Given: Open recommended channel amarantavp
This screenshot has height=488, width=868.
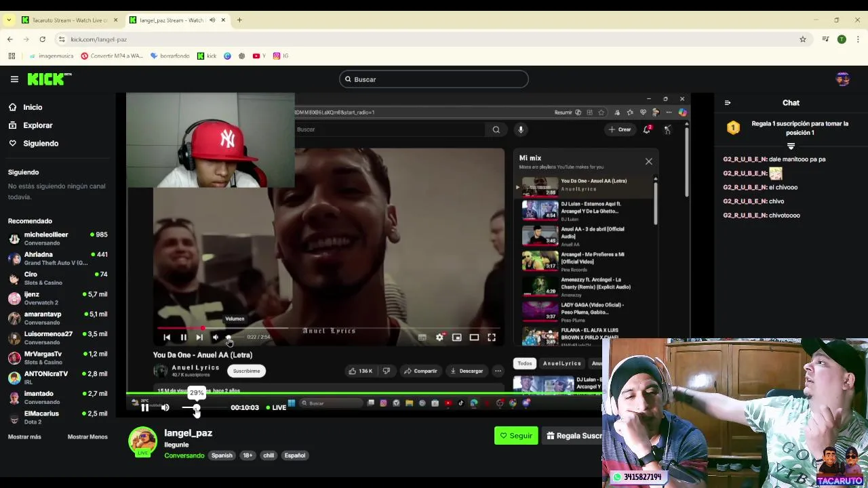Looking at the screenshot, I should (58, 318).
